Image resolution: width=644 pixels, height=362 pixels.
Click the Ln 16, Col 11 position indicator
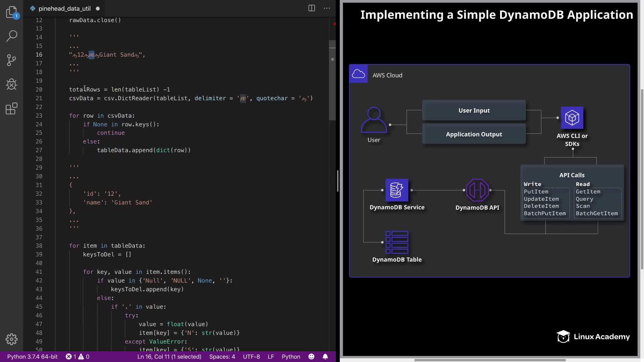[x=169, y=357]
